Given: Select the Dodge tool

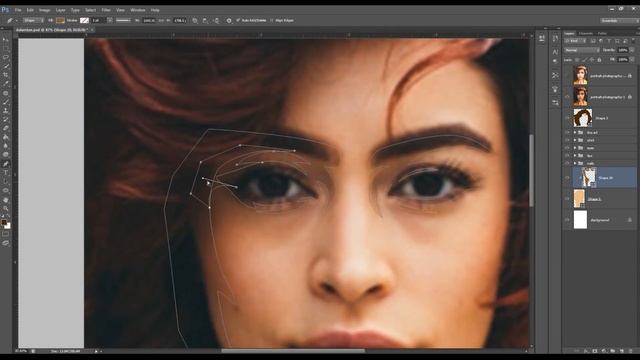Looking at the screenshot, I should click(x=6, y=155).
